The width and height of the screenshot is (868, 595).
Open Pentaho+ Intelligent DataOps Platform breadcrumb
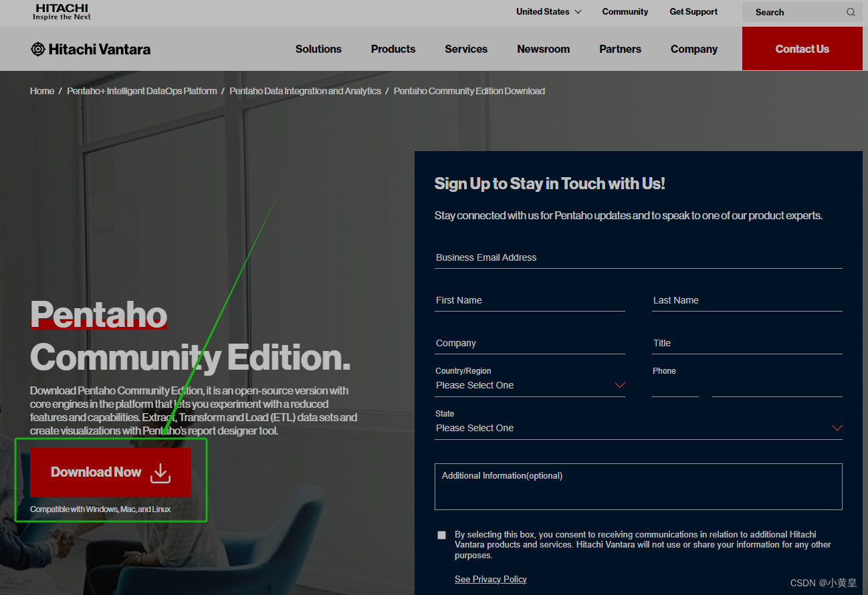pos(142,91)
